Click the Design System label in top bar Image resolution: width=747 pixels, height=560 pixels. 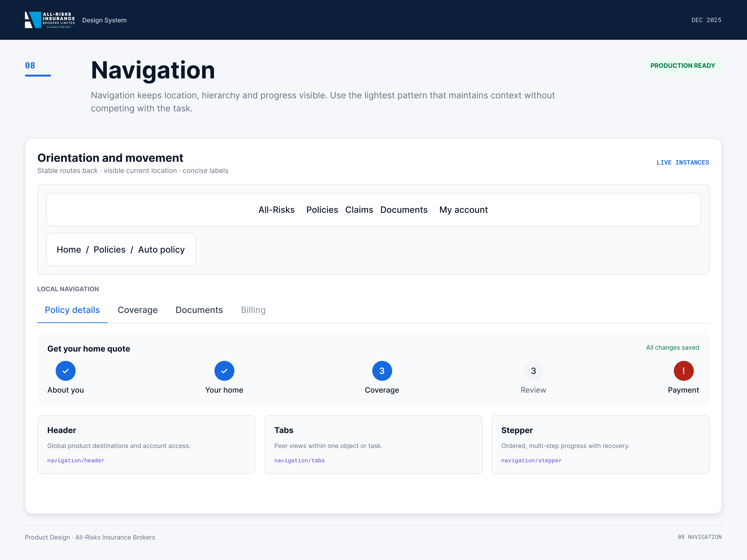pos(104,20)
